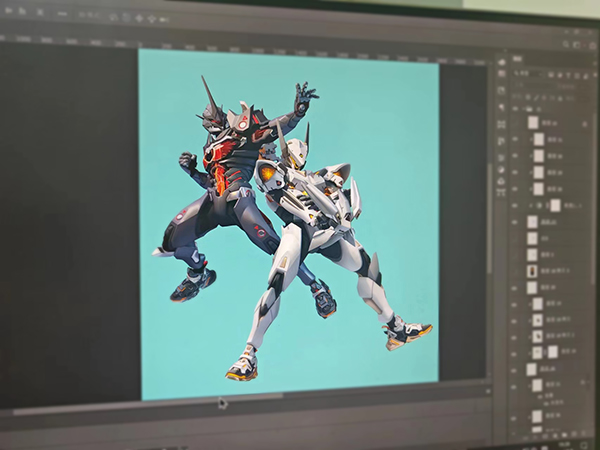Click the canvas vertical scrollbar
The height and width of the screenshot is (450, 600).
coord(489,218)
